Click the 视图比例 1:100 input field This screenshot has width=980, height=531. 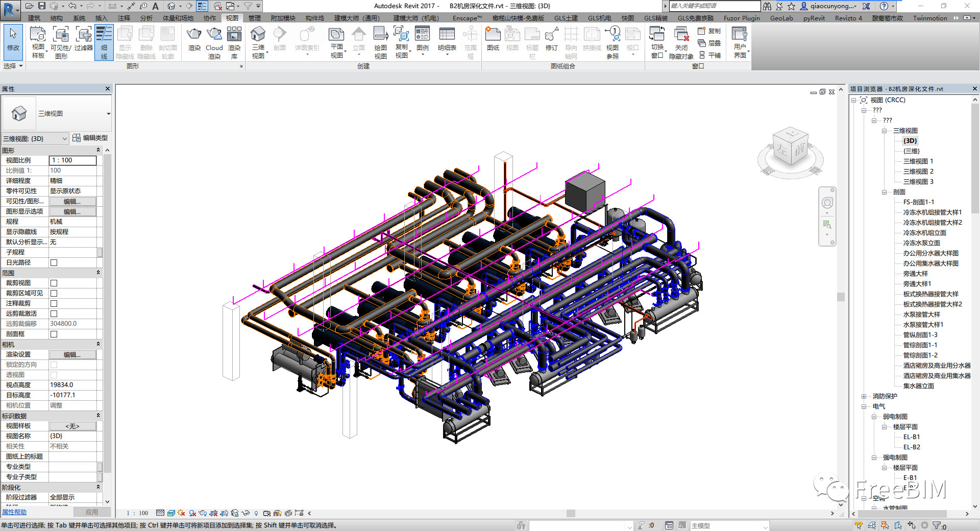pos(72,160)
